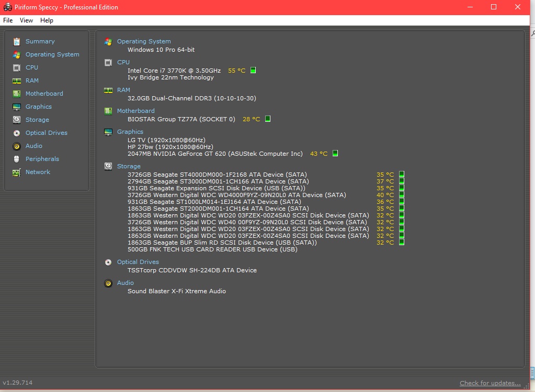Open RAM section from sidebar
This screenshot has width=535, height=392.
[x=32, y=80]
